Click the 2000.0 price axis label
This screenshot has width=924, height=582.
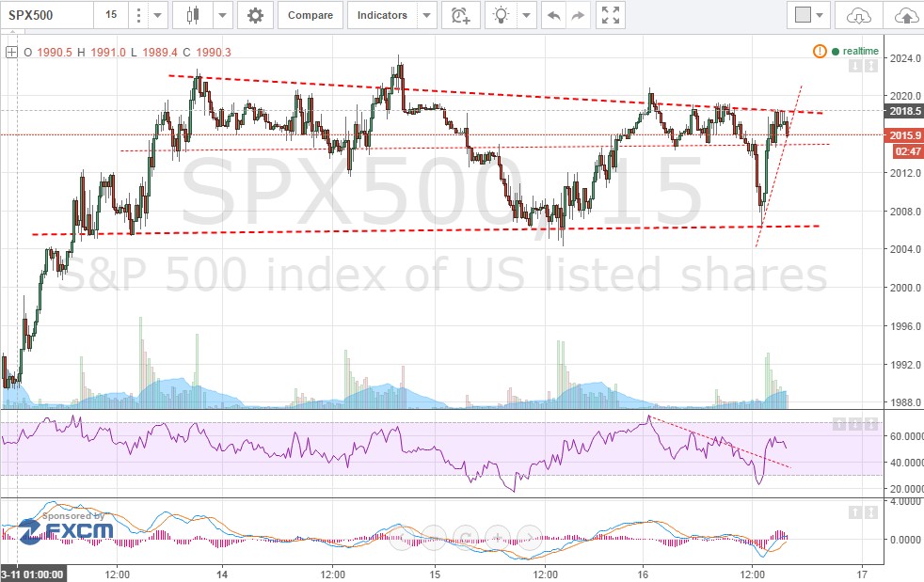904,288
